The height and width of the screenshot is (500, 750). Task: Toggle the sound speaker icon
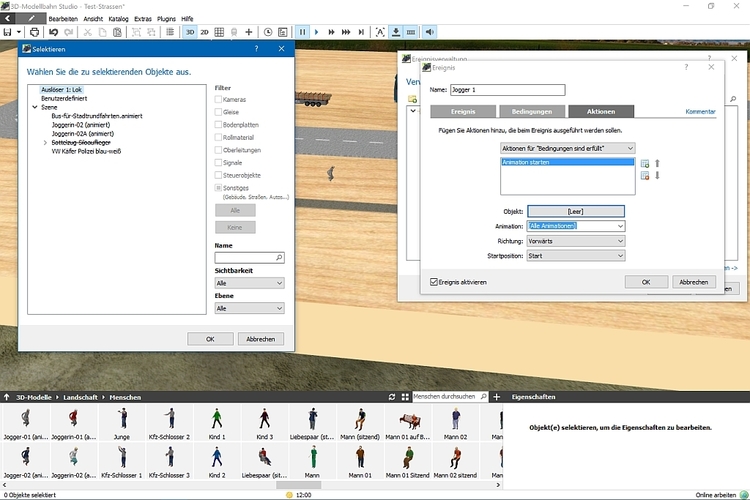(430, 32)
